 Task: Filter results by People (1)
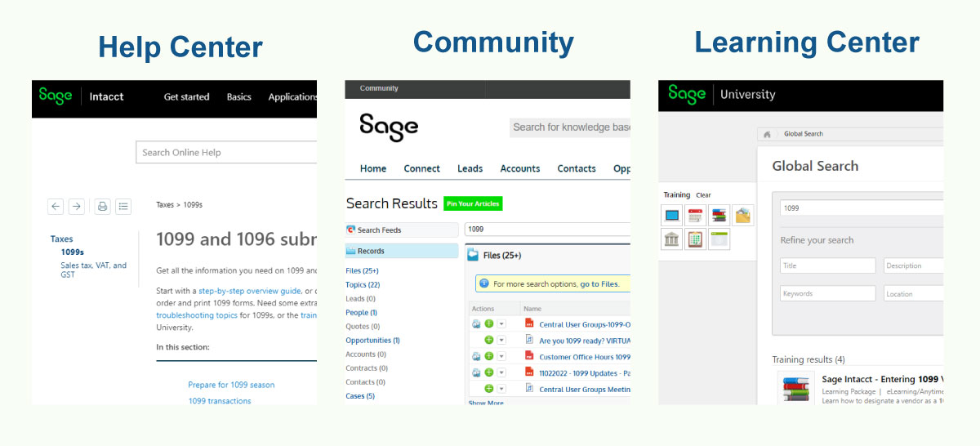point(361,312)
